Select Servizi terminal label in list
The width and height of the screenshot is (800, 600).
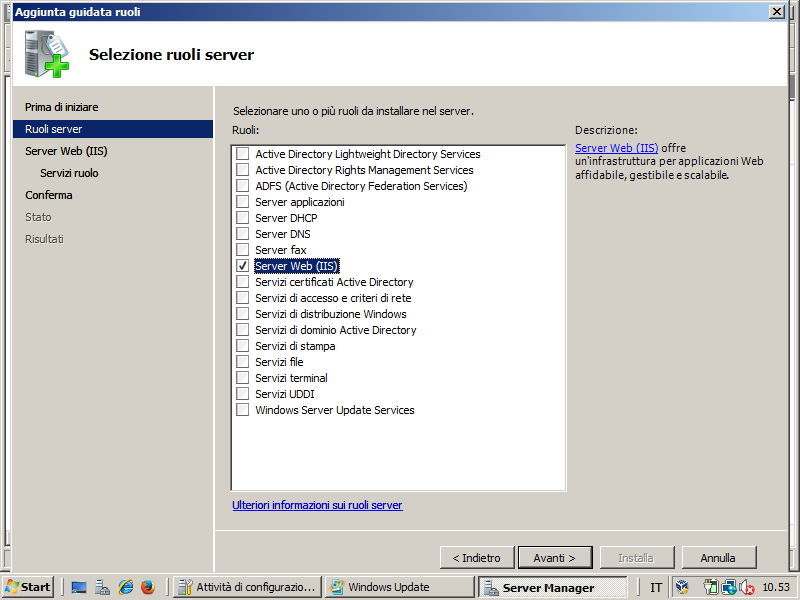291,378
